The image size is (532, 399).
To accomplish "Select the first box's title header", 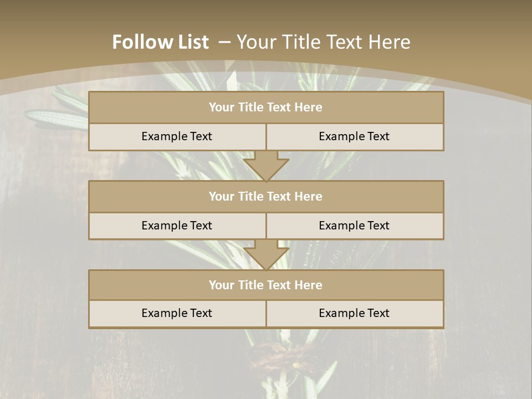I will pyautogui.click(x=266, y=108).
